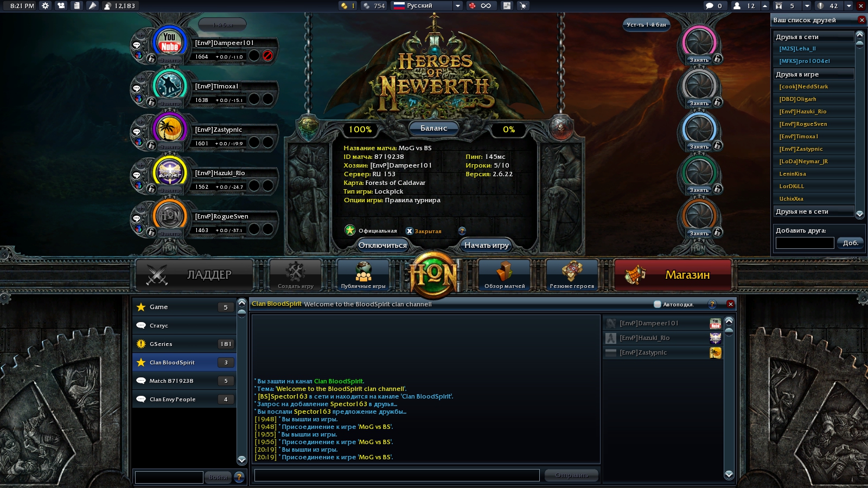Click channel list down arrow
This screenshot has width=868, height=488.
click(x=242, y=459)
